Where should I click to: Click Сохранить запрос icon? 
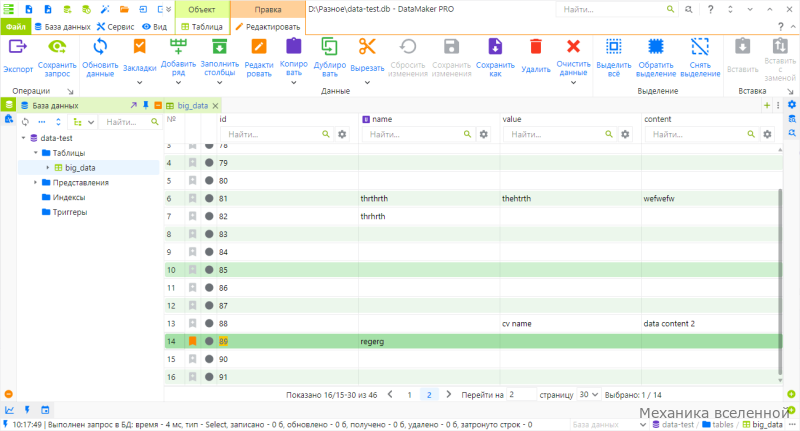tap(57, 47)
